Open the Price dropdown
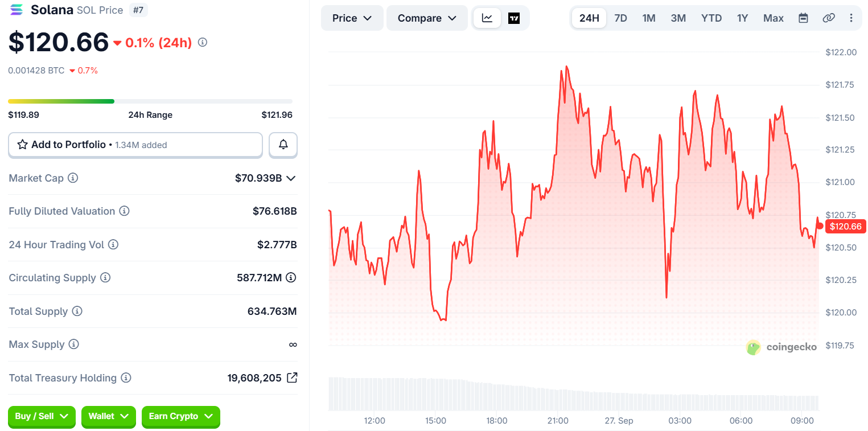The height and width of the screenshot is (431, 868). [x=352, y=18]
